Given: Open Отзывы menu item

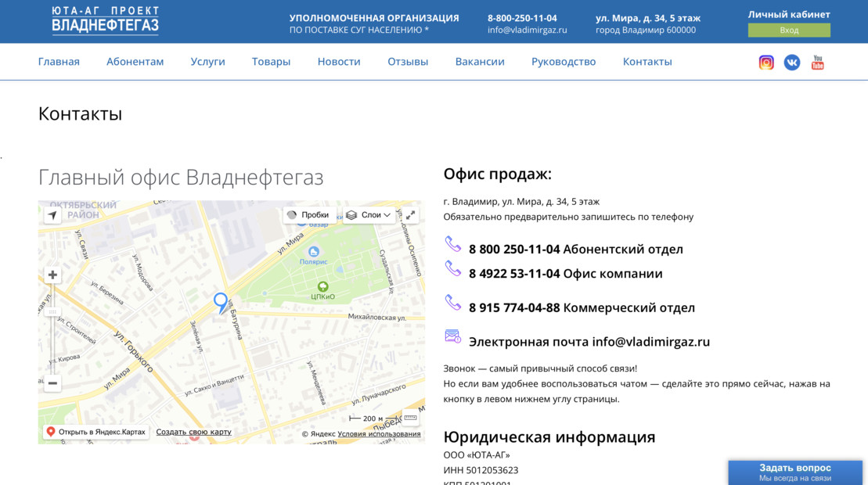Looking at the screenshot, I should (x=408, y=61).
